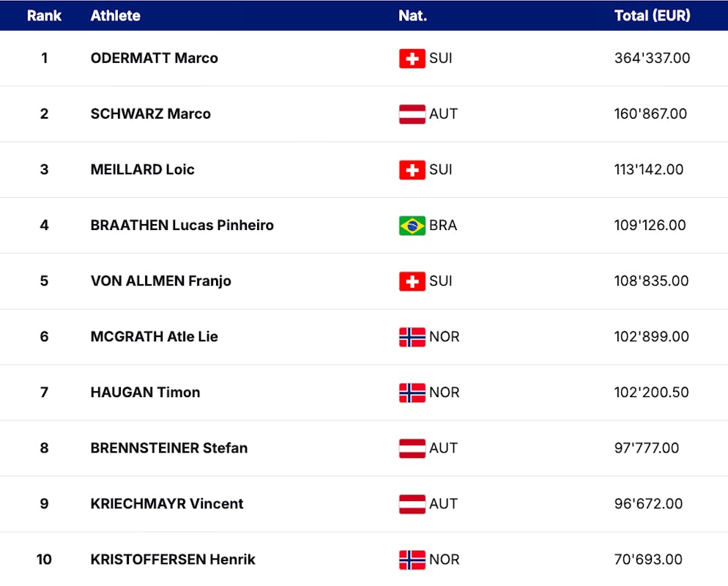Click the 364'337.00 prize total
Screen dimensions: 728x586
point(652,59)
